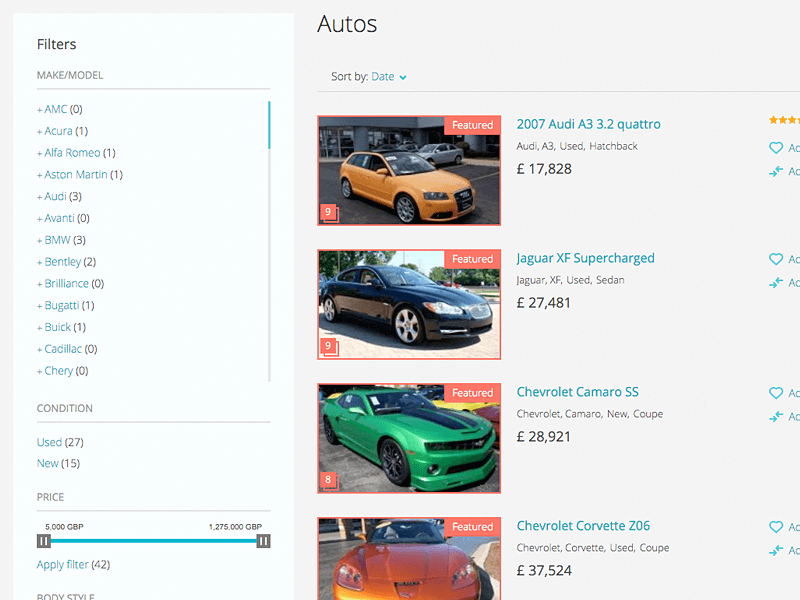Click the compare arrows icon for Audi A3

(776, 171)
